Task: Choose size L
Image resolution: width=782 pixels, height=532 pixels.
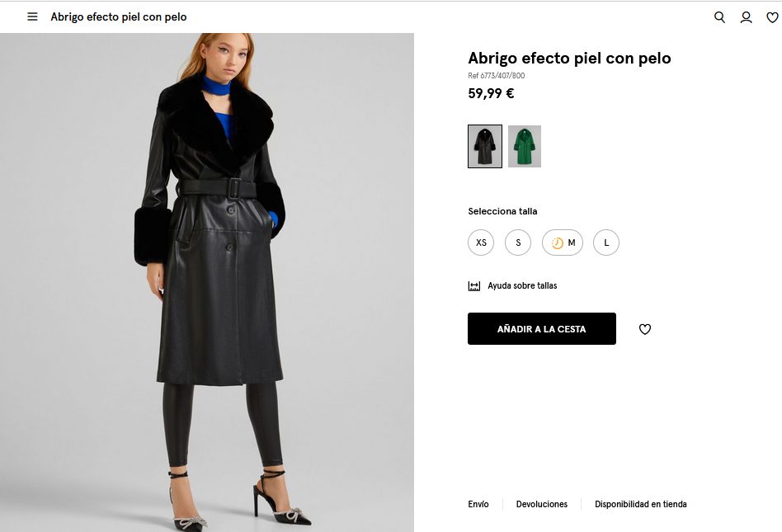Action: tap(606, 242)
